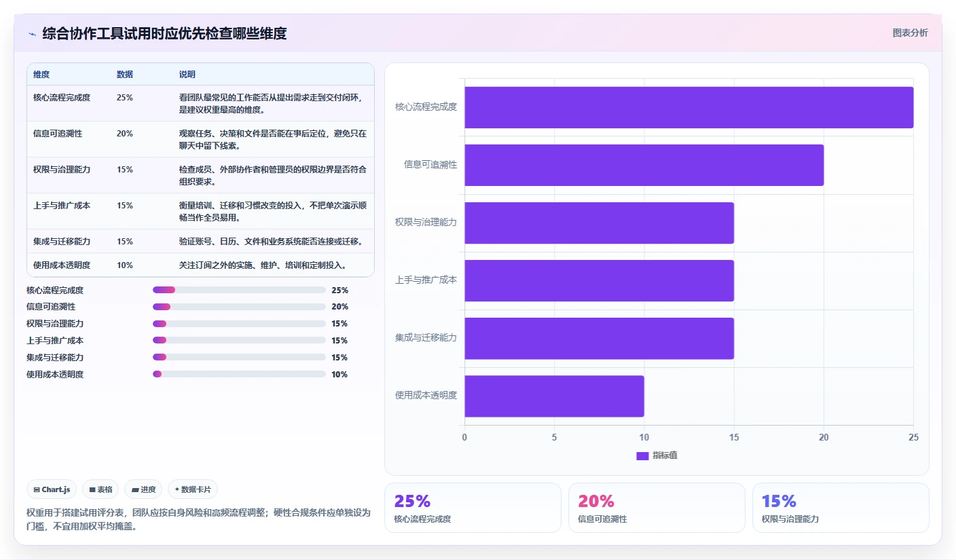
Task: Click the 上手与推广成本 table row name
Action: 62,206
